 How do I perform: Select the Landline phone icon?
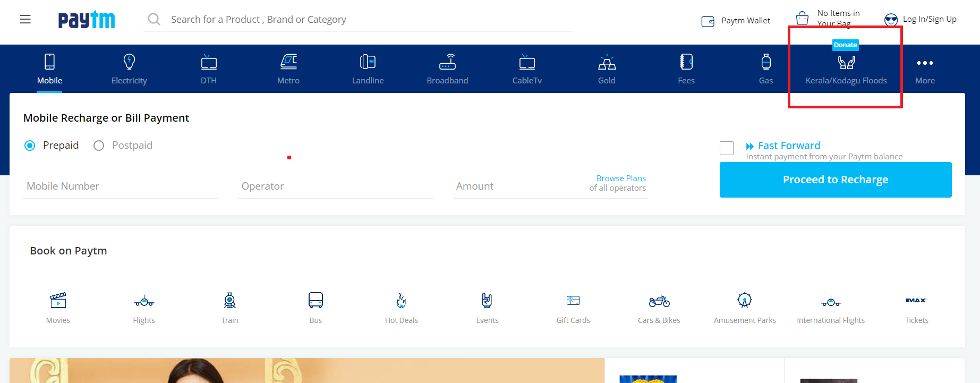point(368,62)
